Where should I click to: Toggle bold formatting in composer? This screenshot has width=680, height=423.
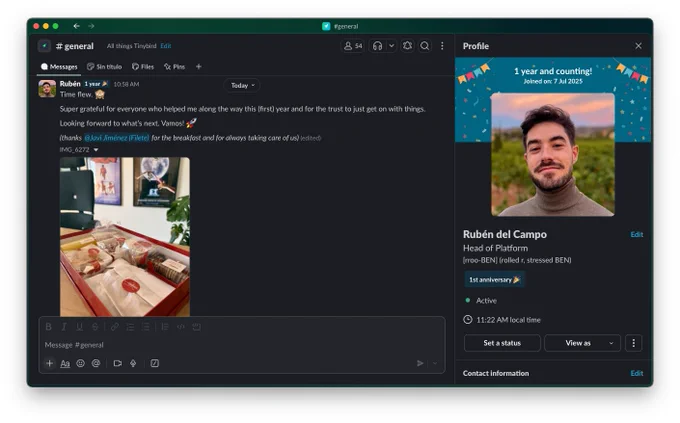49,327
